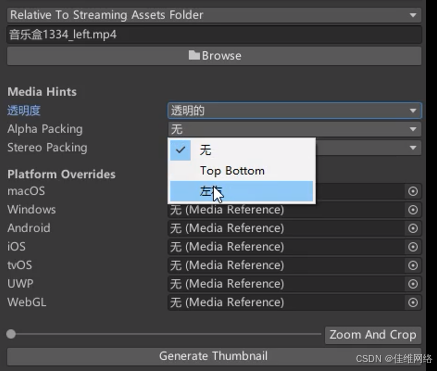
Task: Open object picker for iOS override
Action: pos(413,247)
